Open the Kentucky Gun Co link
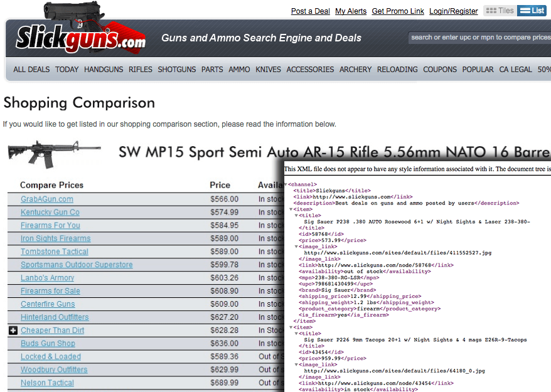The height and width of the screenshot is (392, 551). point(50,212)
